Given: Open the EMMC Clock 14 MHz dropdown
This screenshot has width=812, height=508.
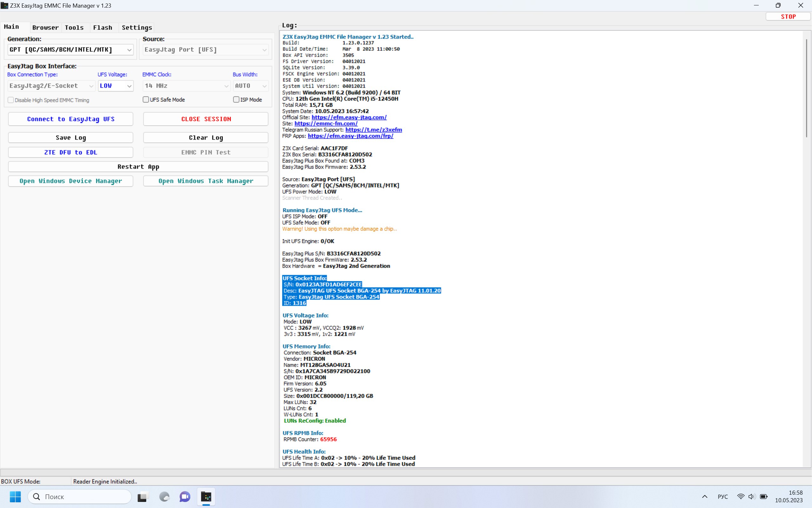Looking at the screenshot, I should tap(186, 86).
